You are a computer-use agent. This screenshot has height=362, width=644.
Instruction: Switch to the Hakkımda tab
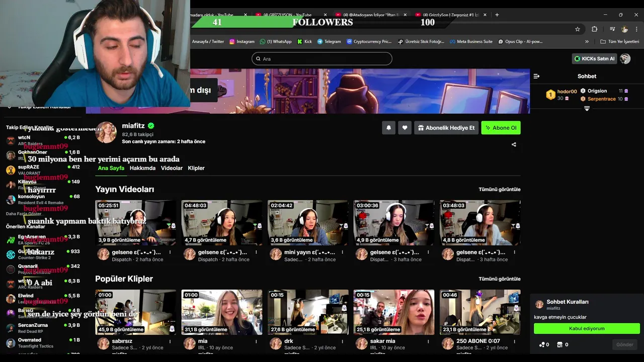142,168
